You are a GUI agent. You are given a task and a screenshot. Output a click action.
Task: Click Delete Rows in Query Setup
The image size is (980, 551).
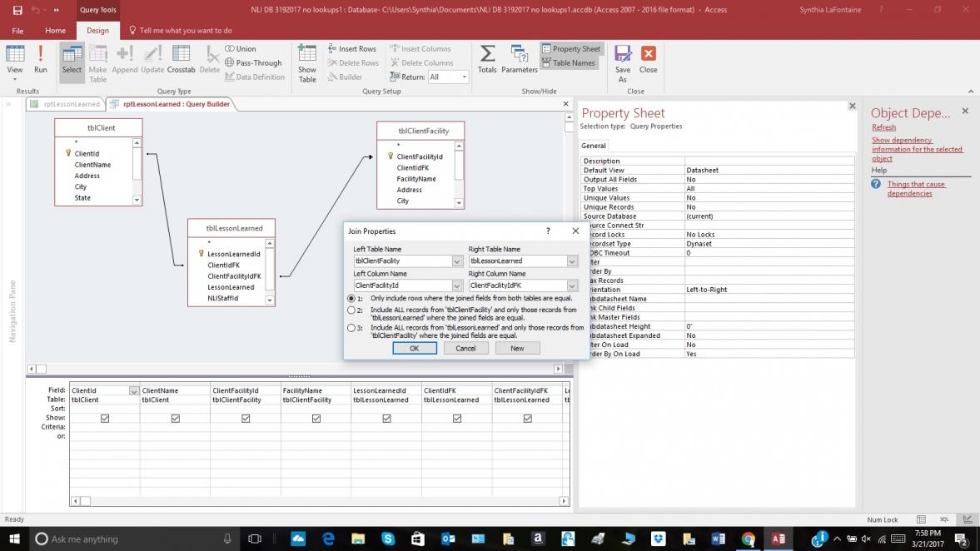click(x=353, y=62)
